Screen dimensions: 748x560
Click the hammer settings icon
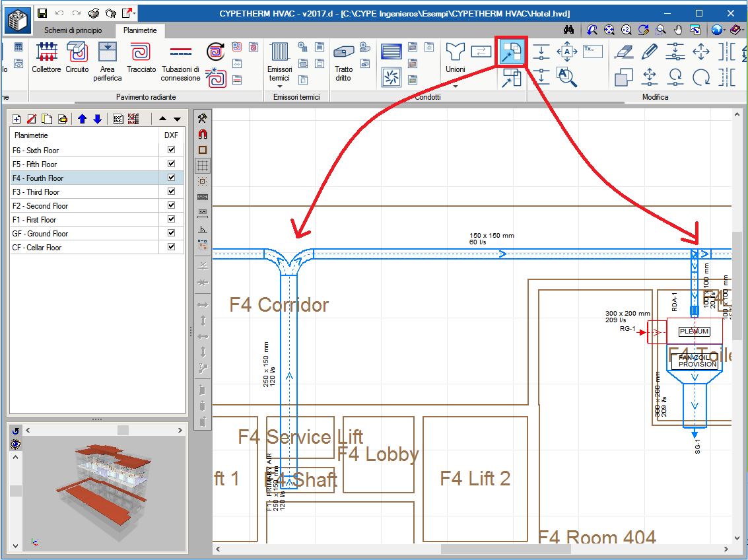tap(202, 118)
